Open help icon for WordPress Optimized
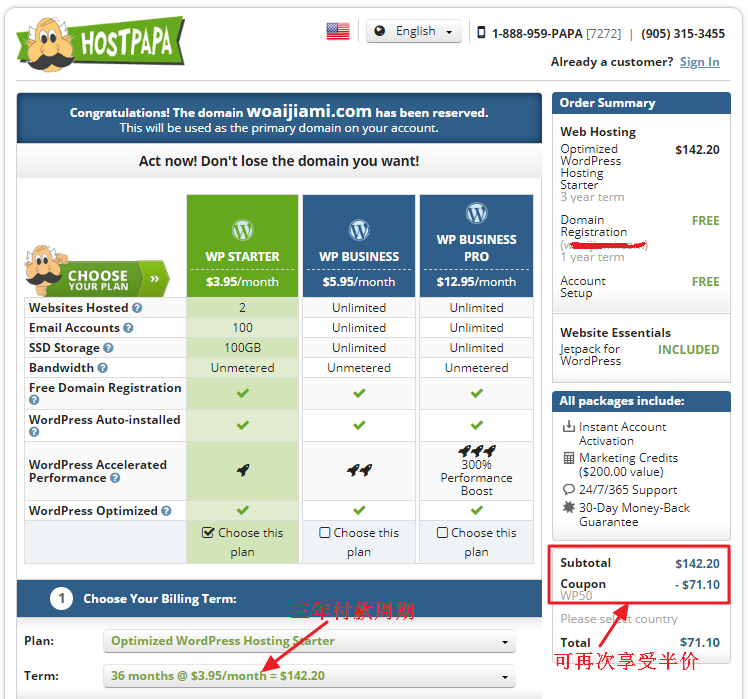The width and height of the screenshot is (748, 699). pyautogui.click(x=166, y=511)
